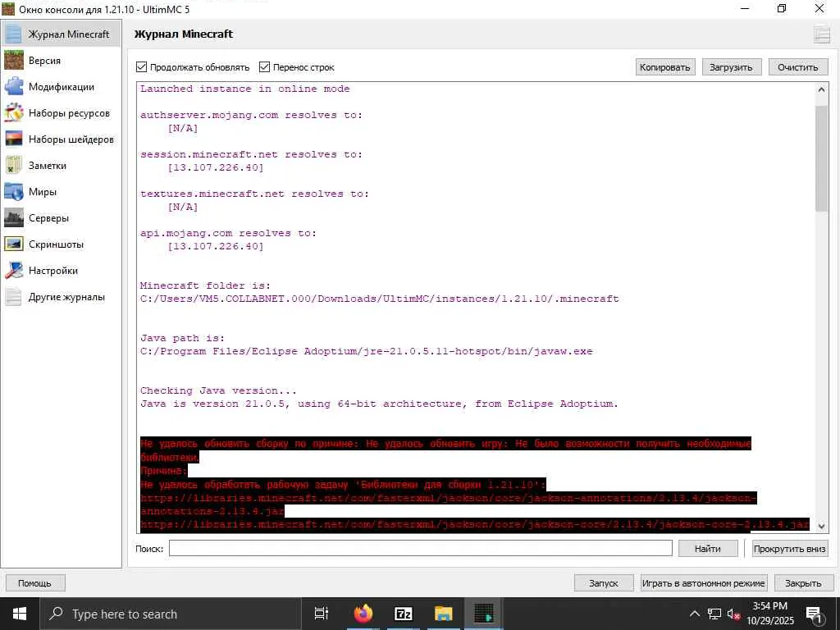
Task: Click the log scrollbar down arrow
Action: [x=821, y=526]
